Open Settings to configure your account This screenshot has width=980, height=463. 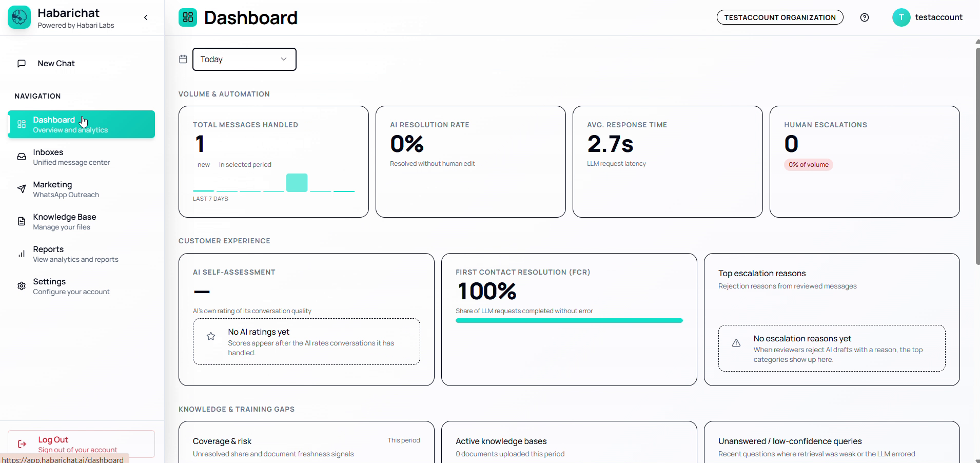click(81, 286)
